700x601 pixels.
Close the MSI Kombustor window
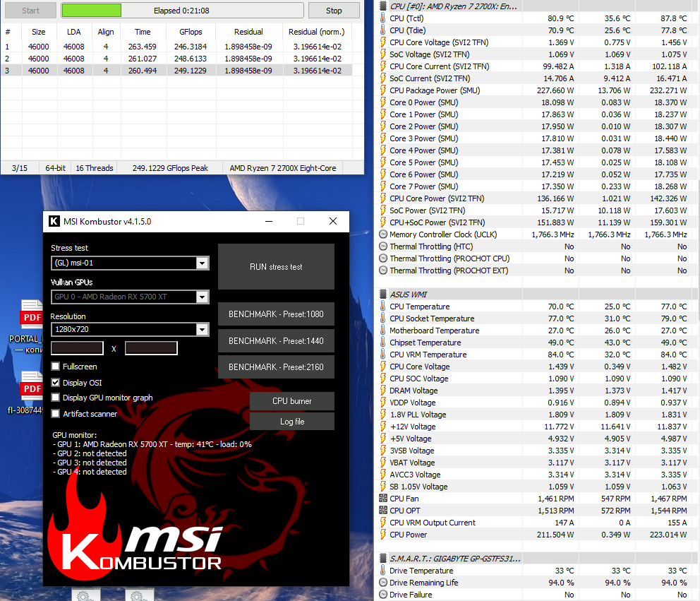coord(333,221)
